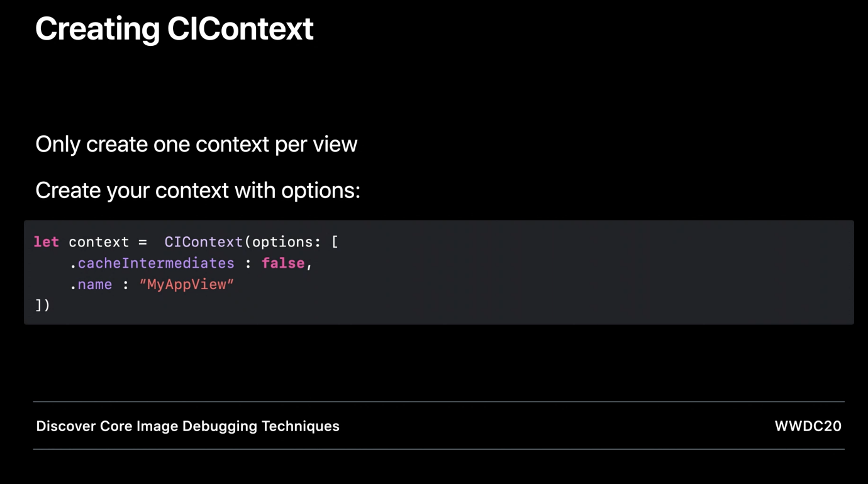This screenshot has height=484, width=868.
Task: Select the context variable name in code
Action: click(x=99, y=242)
